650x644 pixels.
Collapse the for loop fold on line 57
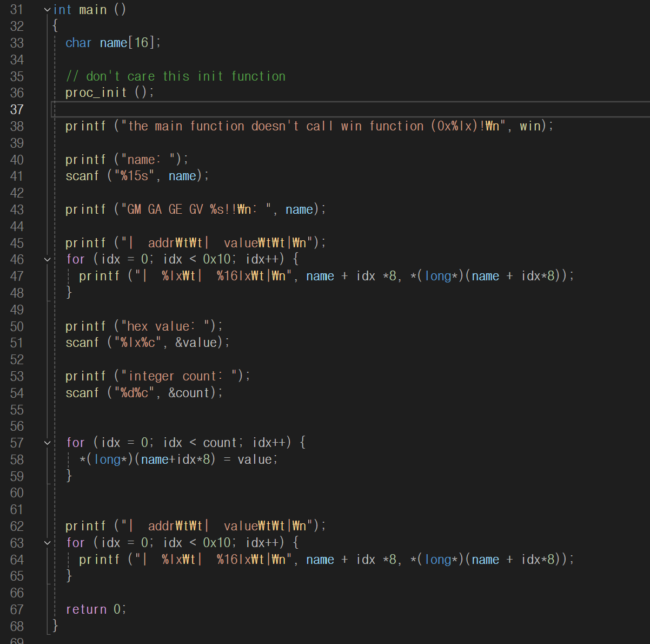click(x=47, y=443)
